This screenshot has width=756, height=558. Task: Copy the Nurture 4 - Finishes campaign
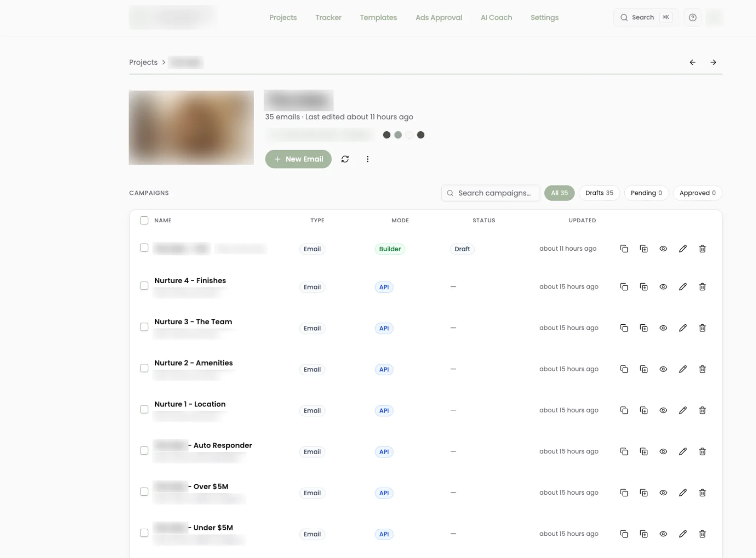click(x=624, y=287)
